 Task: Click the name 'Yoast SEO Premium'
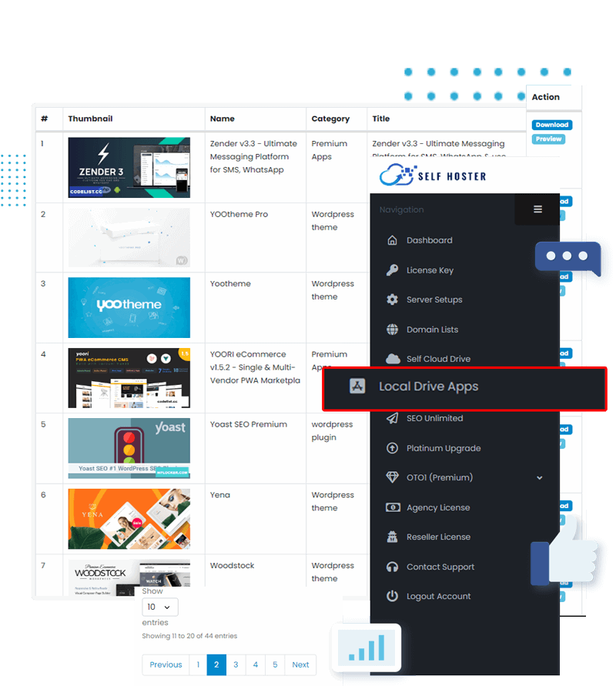pos(249,424)
